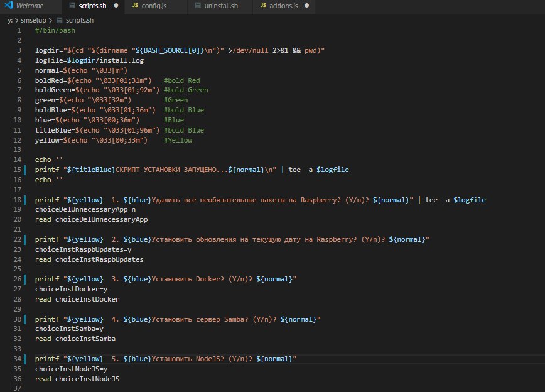
Task: Open the config.js editor tab
Action: 154,6
